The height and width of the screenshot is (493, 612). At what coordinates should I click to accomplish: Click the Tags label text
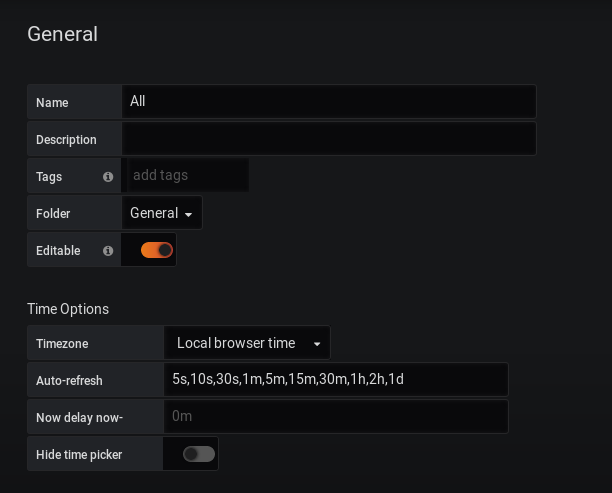tap(49, 177)
